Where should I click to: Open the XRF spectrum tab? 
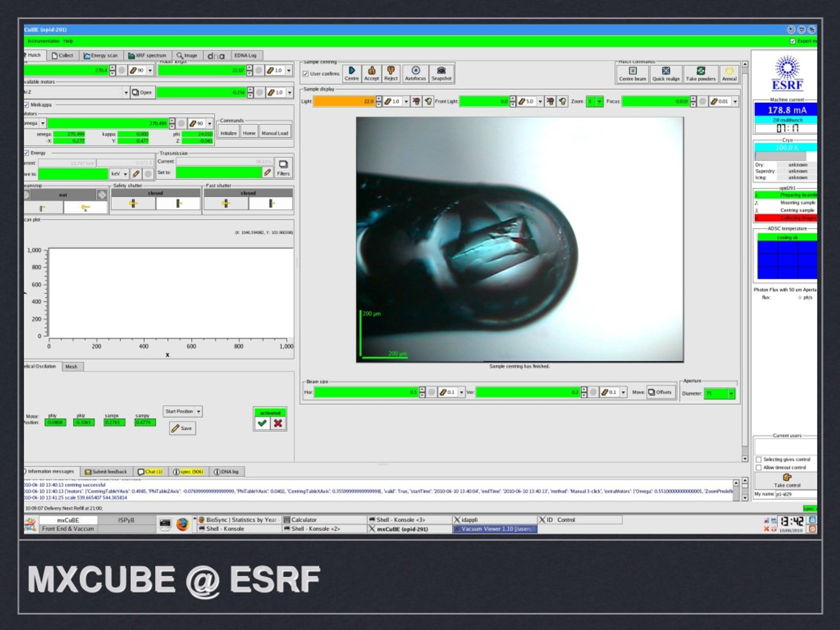click(147, 55)
